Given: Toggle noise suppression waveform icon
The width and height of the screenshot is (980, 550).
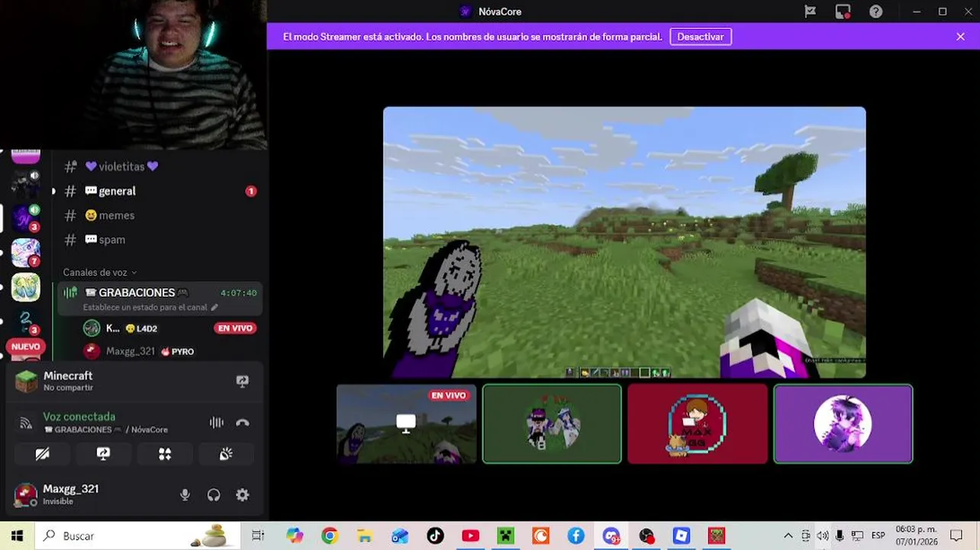Looking at the screenshot, I should click(x=217, y=422).
